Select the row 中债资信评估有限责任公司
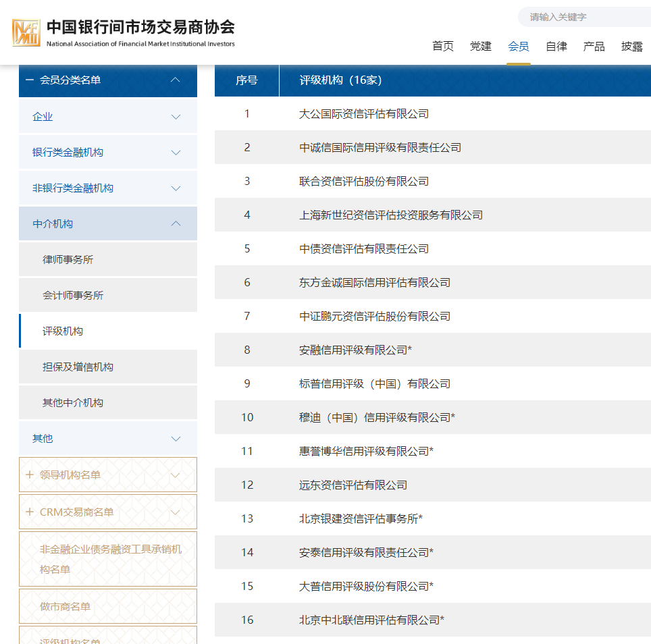Image resolution: width=651 pixels, height=644 pixels. [433, 248]
